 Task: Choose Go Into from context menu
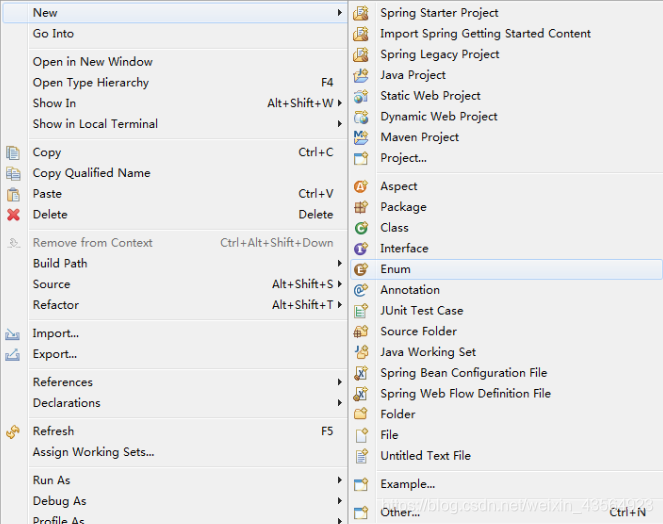[x=175, y=34]
